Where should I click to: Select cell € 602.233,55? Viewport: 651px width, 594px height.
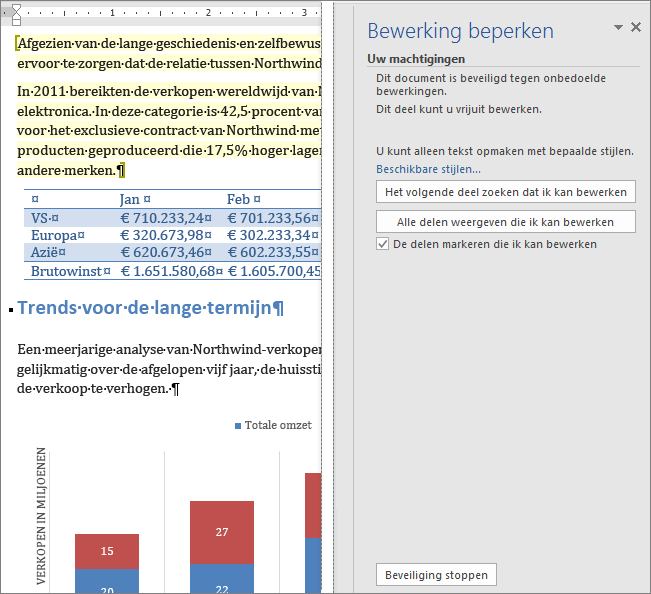tap(273, 252)
